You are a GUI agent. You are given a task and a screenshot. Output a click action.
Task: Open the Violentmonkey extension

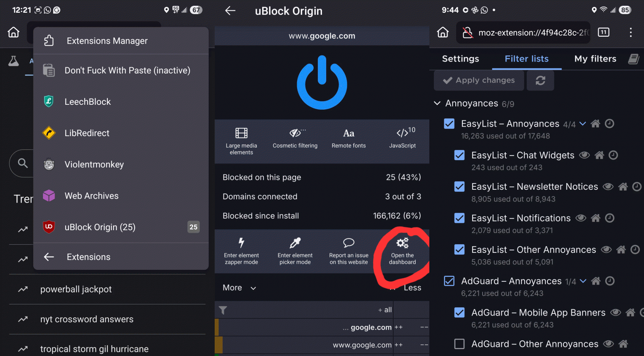coord(94,164)
